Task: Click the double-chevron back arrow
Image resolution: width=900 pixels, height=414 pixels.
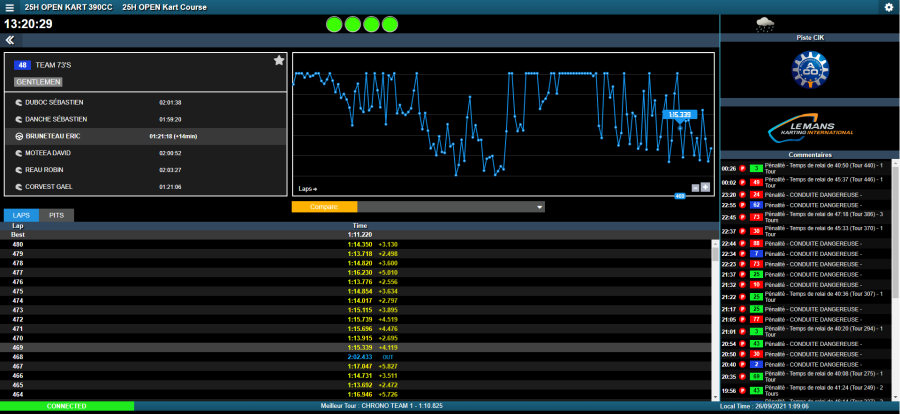Action: [9, 40]
